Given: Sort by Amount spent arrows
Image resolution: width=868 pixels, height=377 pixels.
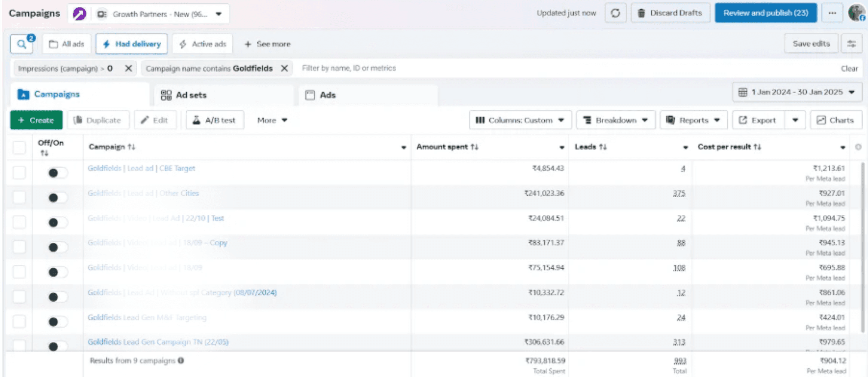Looking at the screenshot, I should 474,147.
